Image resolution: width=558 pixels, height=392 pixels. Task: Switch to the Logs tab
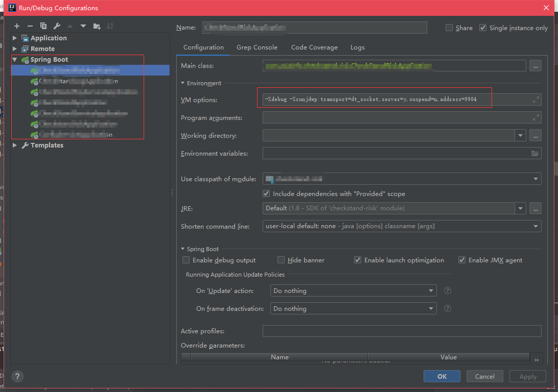(357, 47)
